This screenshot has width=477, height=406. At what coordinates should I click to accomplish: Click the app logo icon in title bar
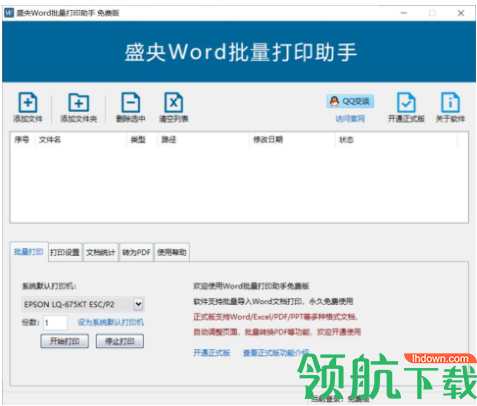[9, 13]
